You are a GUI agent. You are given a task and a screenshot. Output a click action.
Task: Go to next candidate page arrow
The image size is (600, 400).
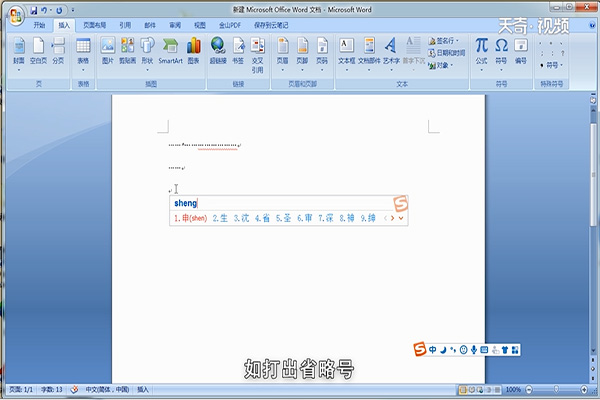[393, 218]
